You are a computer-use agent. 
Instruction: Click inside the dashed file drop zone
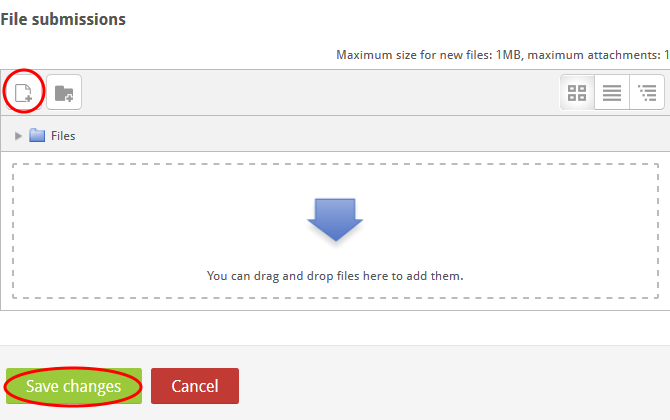point(335,231)
